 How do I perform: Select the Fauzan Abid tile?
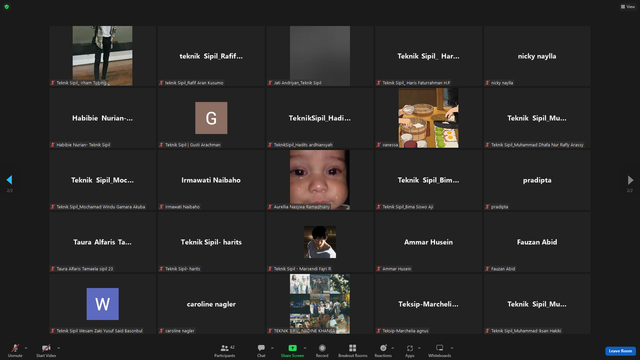[537, 242]
